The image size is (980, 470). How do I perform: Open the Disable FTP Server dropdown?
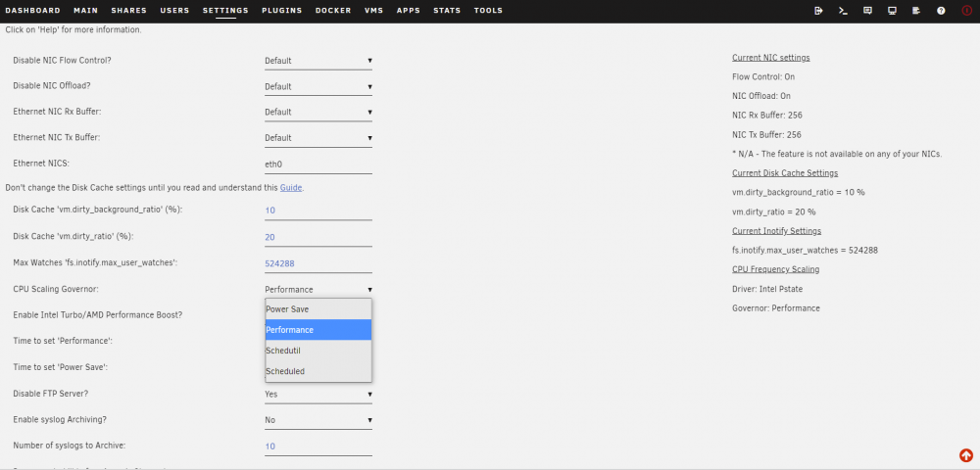[x=318, y=394]
